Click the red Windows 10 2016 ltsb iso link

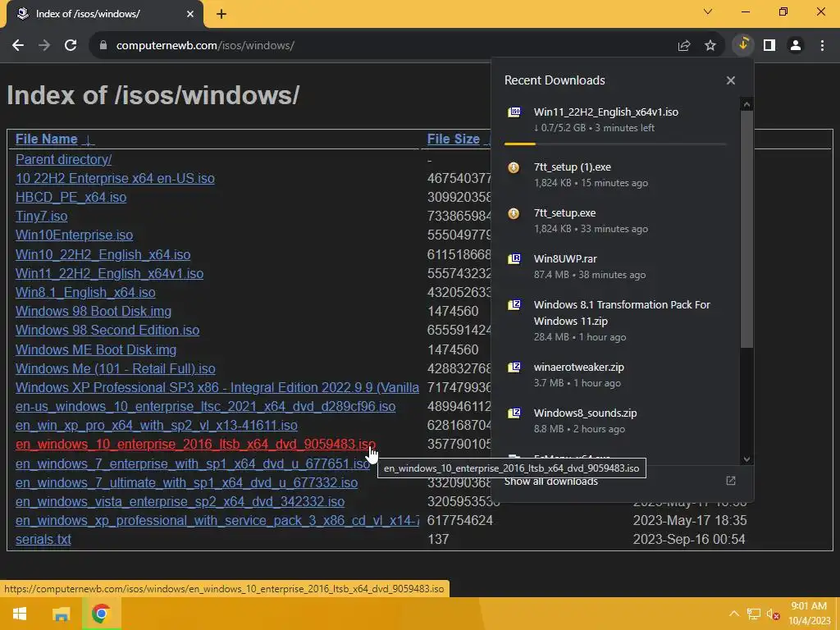click(x=195, y=444)
